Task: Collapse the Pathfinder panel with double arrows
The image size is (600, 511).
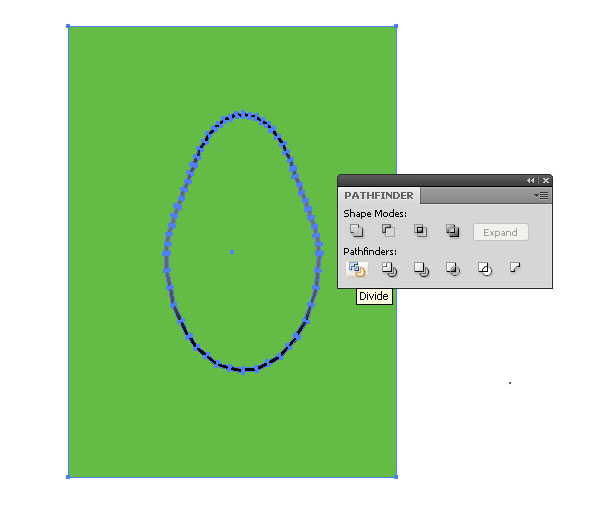Action: [530, 180]
